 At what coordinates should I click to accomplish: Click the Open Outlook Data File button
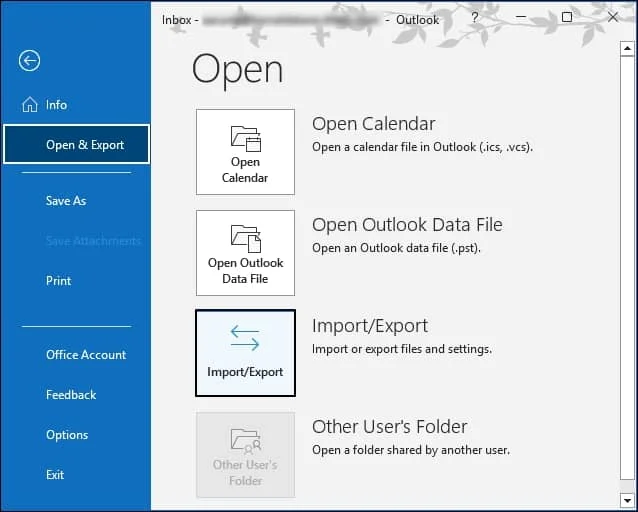point(245,253)
